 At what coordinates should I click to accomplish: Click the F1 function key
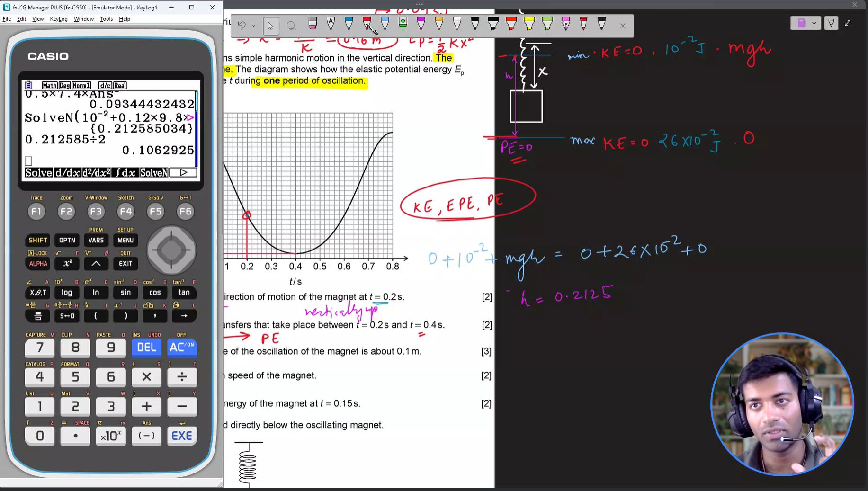point(36,212)
